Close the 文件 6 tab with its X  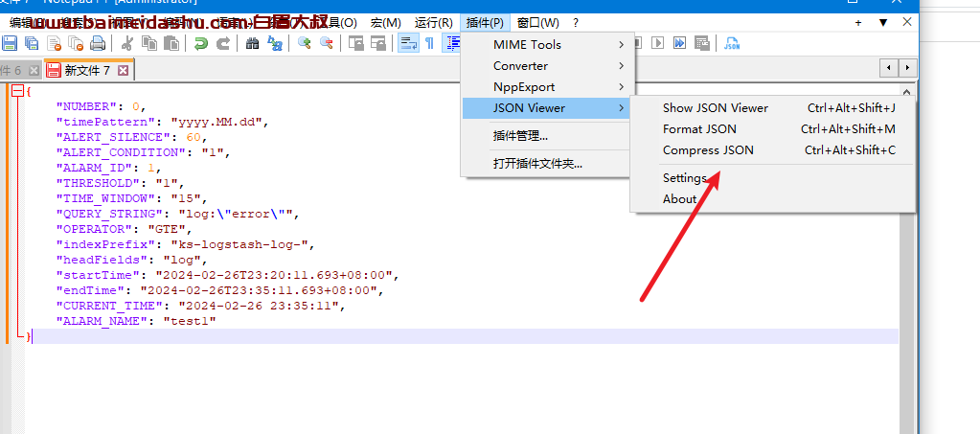[34, 70]
